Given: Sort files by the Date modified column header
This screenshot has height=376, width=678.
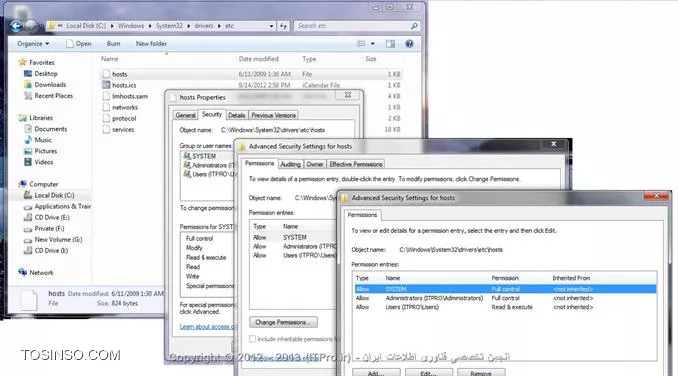Looking at the screenshot, I should point(259,59).
